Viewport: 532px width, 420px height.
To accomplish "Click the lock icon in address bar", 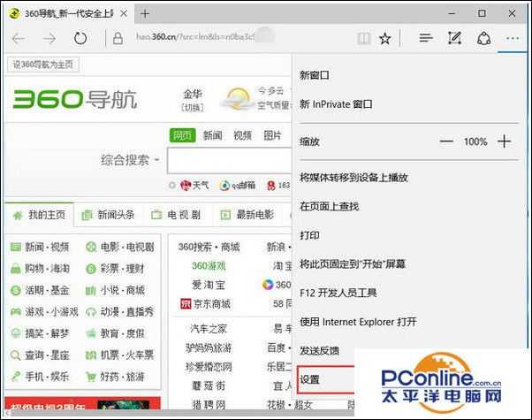I will pyautogui.click(x=118, y=38).
